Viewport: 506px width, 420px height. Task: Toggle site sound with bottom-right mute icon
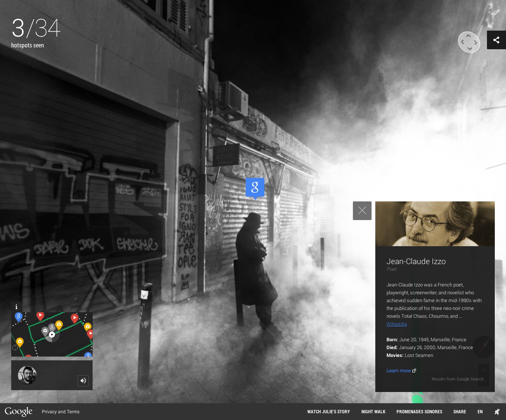(x=497, y=412)
